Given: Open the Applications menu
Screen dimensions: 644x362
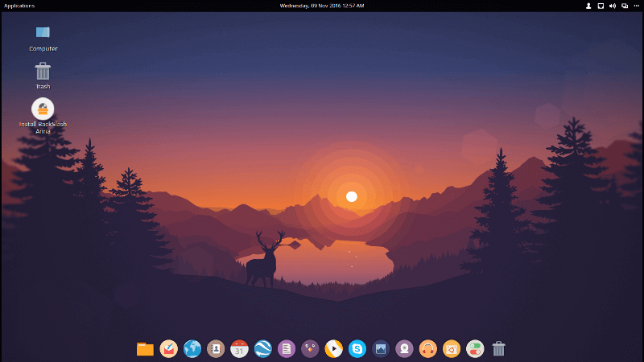Looking at the screenshot, I should (19, 6).
